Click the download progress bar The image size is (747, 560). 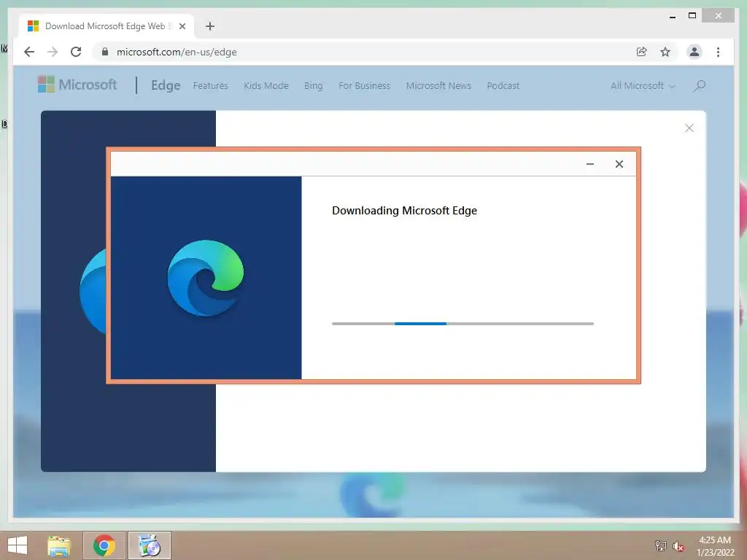pyautogui.click(x=462, y=323)
